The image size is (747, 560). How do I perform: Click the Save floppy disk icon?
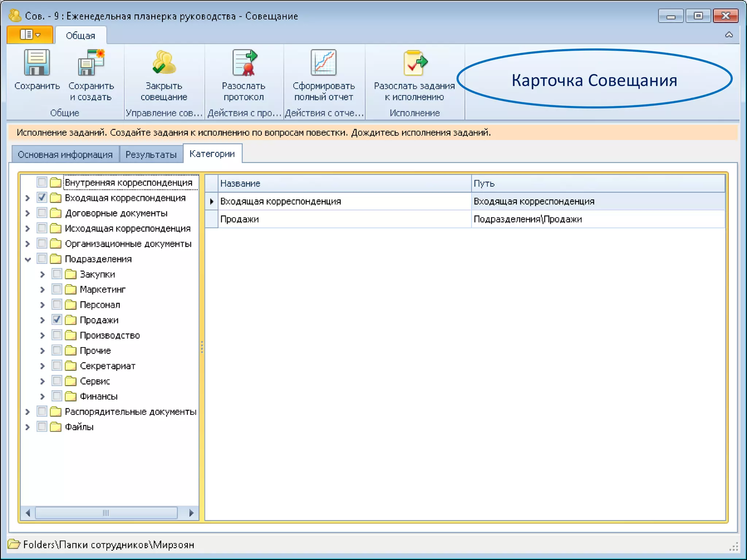tap(37, 63)
